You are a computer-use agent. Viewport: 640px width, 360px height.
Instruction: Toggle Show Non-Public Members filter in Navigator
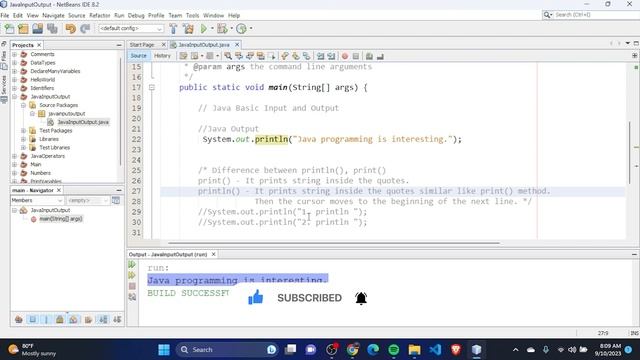tap(60, 320)
